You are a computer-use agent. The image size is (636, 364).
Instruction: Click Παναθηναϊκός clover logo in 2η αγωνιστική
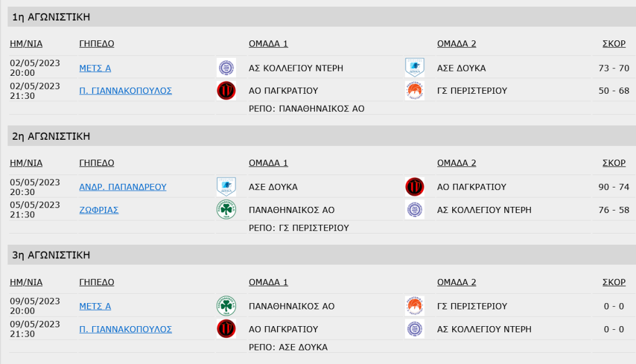coord(226,210)
